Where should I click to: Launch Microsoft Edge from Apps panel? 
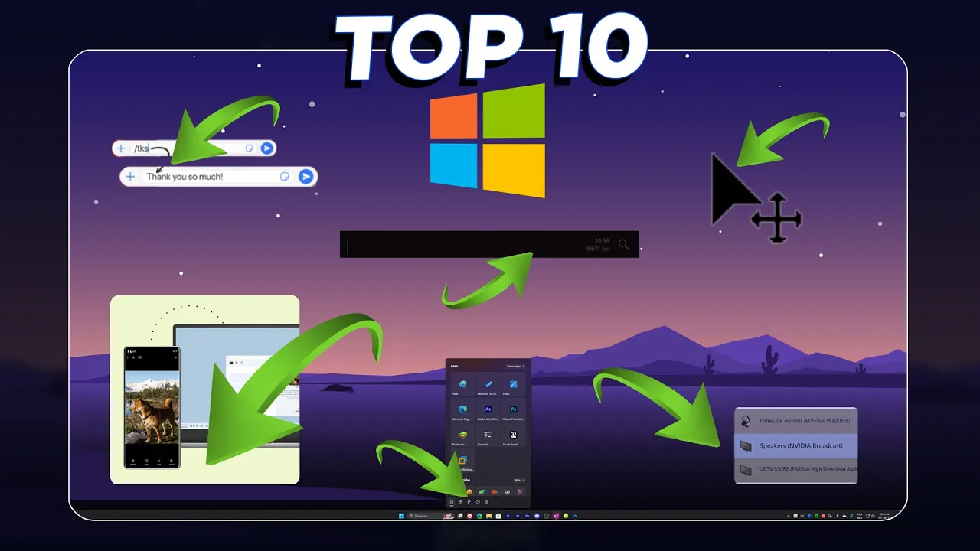point(462,409)
